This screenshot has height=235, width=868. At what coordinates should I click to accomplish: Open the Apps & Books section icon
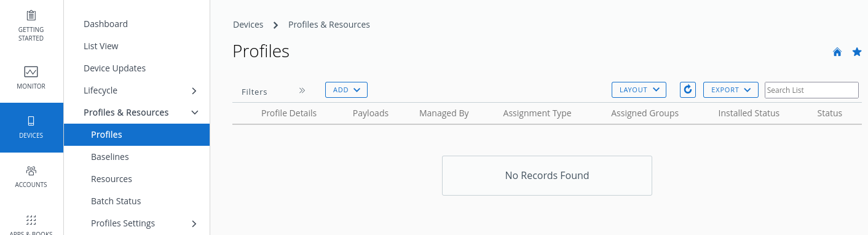31,220
